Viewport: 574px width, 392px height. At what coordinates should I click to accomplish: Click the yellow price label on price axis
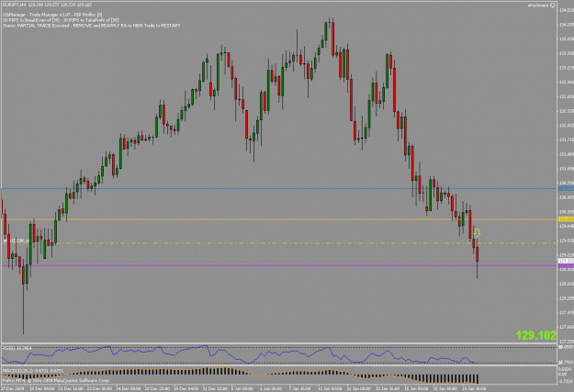coord(566,219)
